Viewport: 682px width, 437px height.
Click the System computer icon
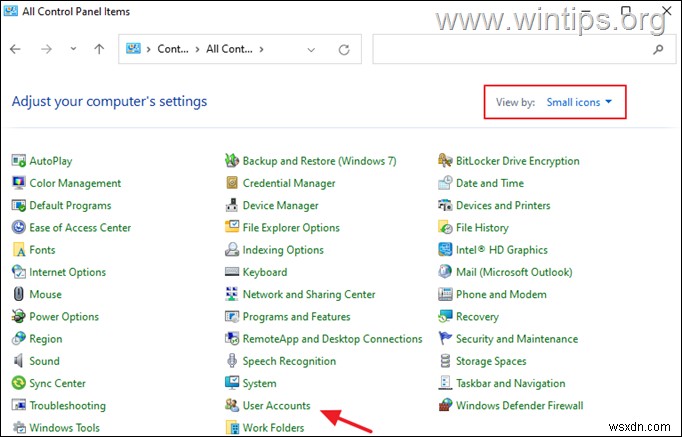coord(232,383)
